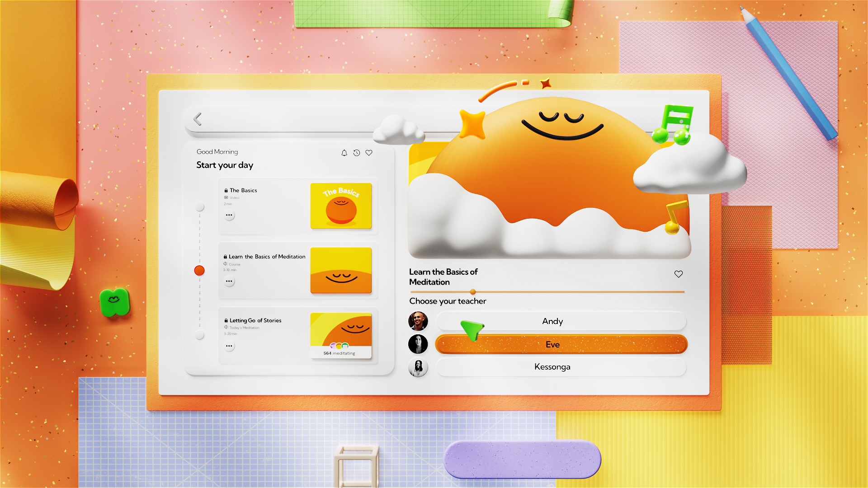Open the 564 meditating thumbnail
The height and width of the screenshot is (488, 868).
[341, 335]
